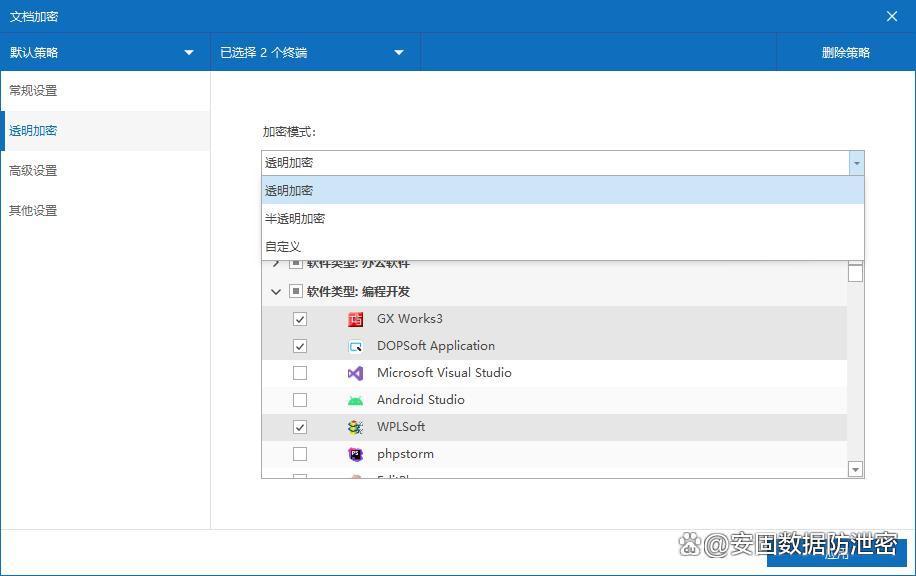
Task: Uncheck the GX Works3 checkbox
Action: (x=300, y=319)
